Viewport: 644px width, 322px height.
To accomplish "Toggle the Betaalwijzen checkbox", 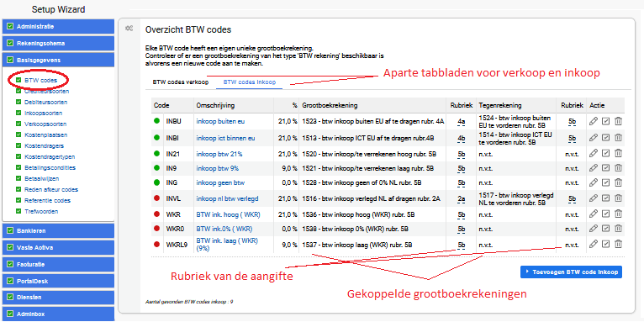I will tap(18, 179).
